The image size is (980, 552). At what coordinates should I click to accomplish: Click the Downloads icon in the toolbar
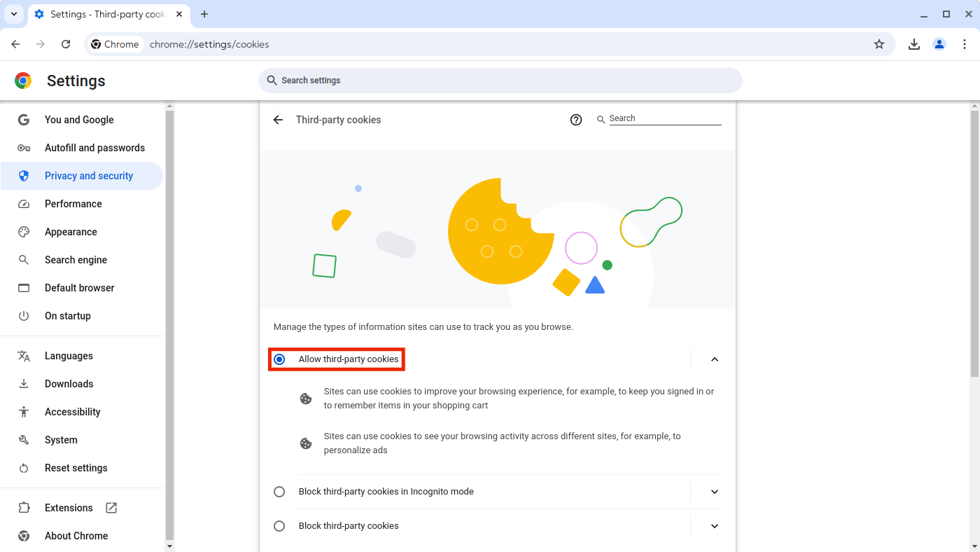914,43
